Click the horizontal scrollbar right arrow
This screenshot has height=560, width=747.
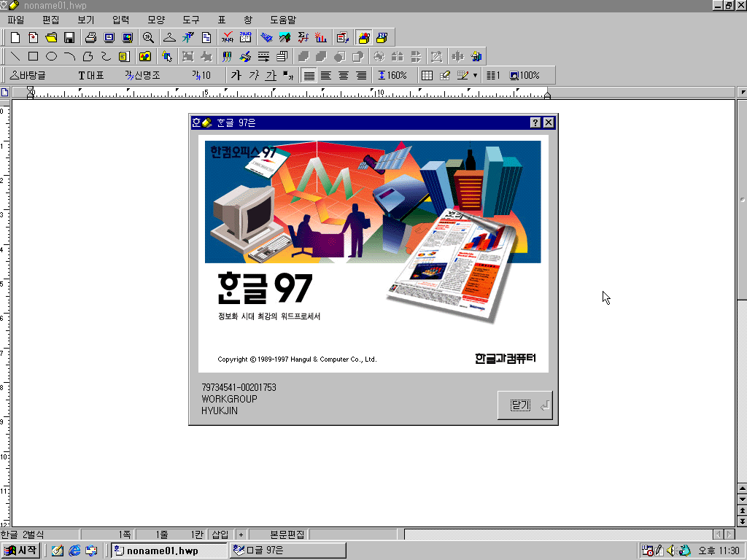click(x=729, y=534)
